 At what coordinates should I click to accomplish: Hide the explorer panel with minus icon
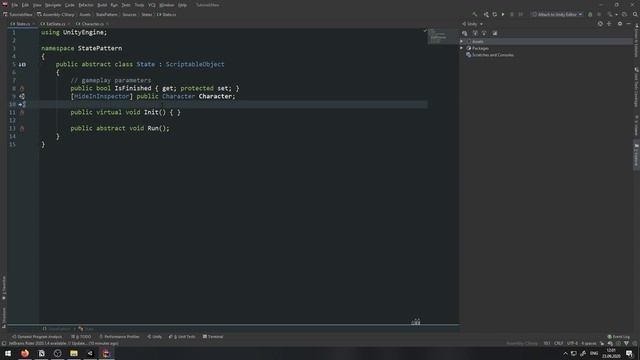[x=628, y=24]
